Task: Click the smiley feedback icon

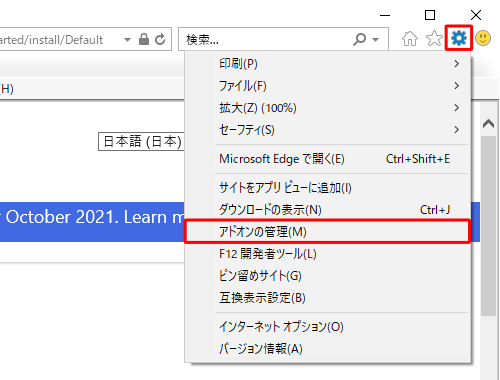Action: pos(483,38)
